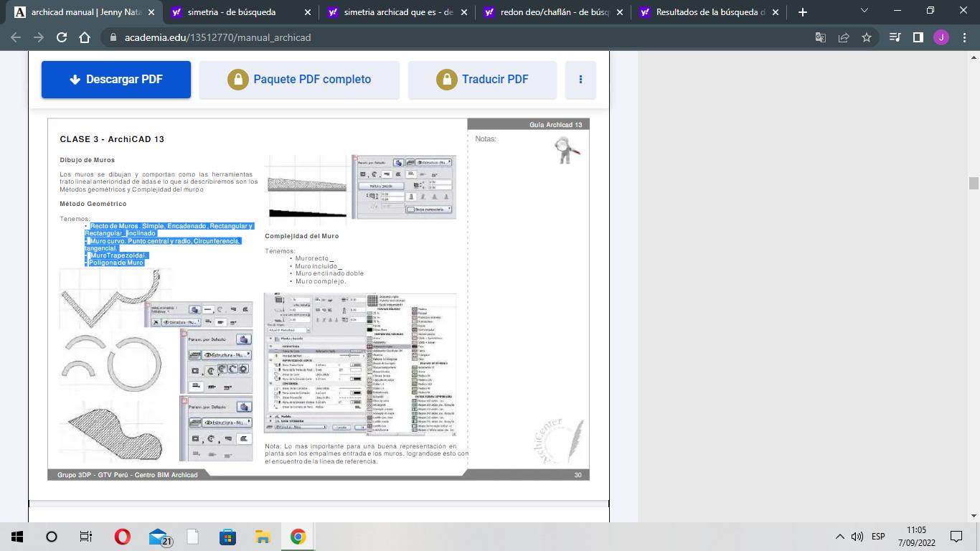
Task: Click the Descargar PDF button
Action: point(116,80)
